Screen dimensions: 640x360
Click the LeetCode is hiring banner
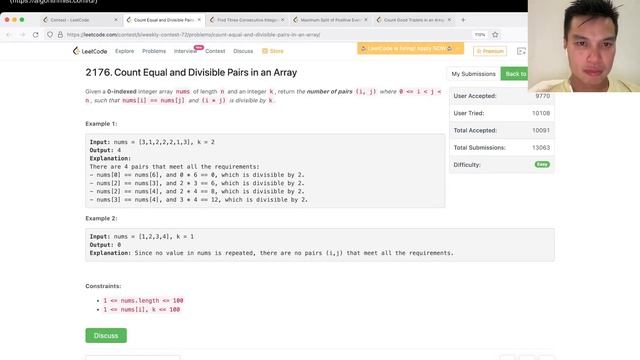click(410, 48)
